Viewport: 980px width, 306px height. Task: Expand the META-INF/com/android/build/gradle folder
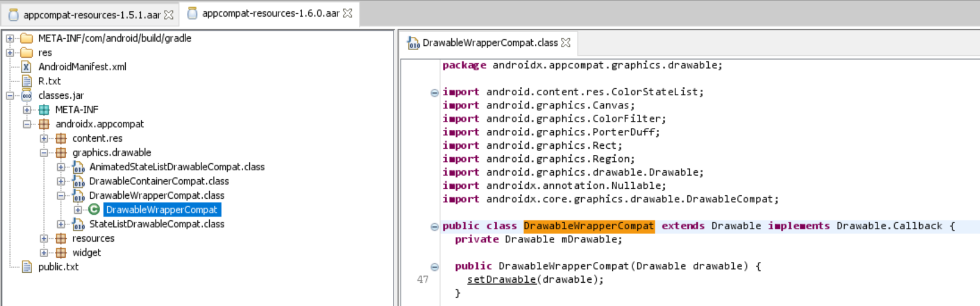[x=10, y=38]
